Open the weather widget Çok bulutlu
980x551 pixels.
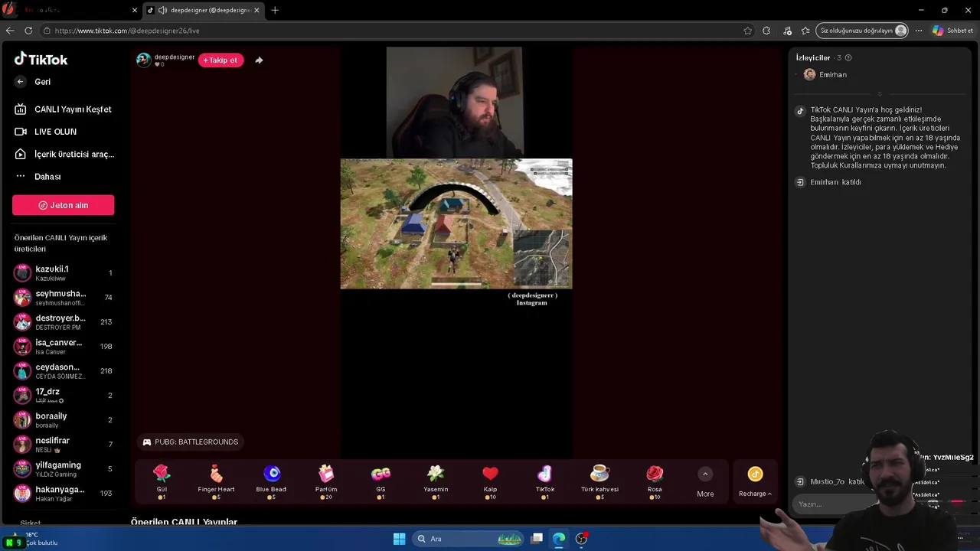(x=34, y=539)
